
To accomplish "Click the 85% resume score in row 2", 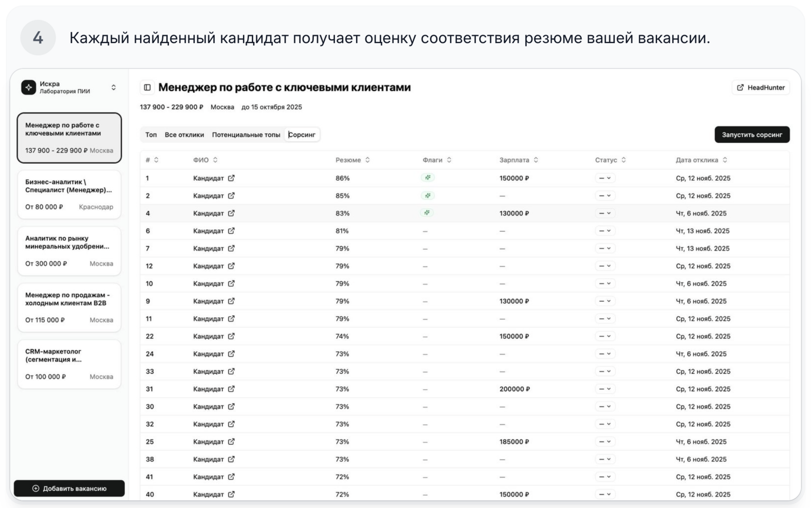I will click(343, 196).
